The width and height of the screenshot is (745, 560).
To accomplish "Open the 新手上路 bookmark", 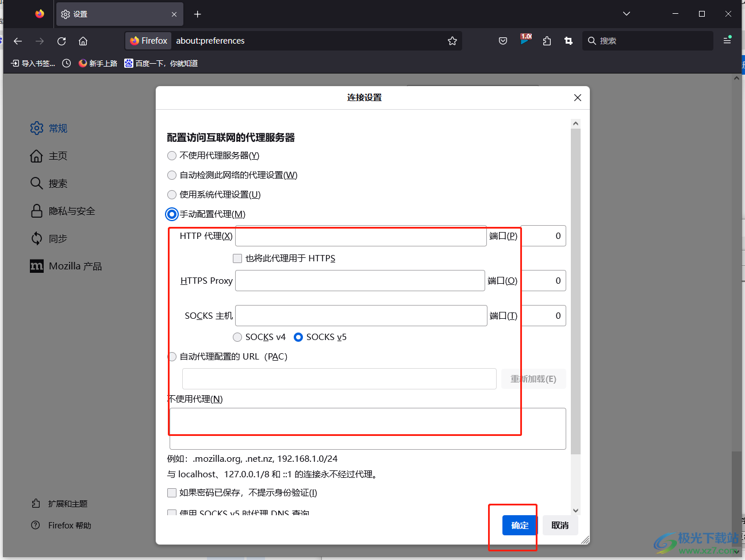I will (98, 63).
